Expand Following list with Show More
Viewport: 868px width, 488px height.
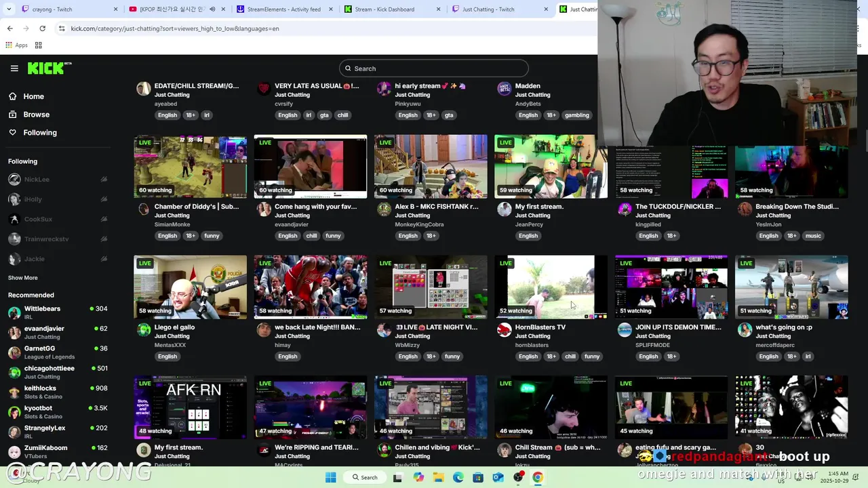(x=23, y=278)
